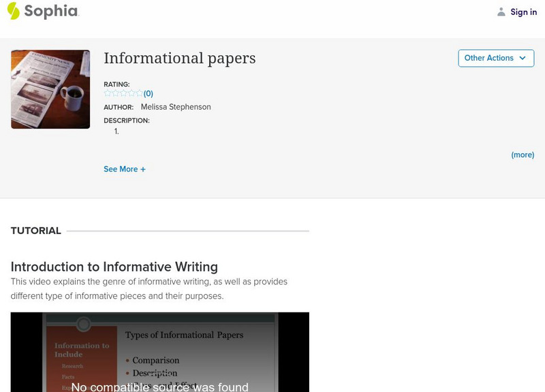The width and height of the screenshot is (545, 392).
Task: Click the five-star rating row
Action: [x=123, y=93]
